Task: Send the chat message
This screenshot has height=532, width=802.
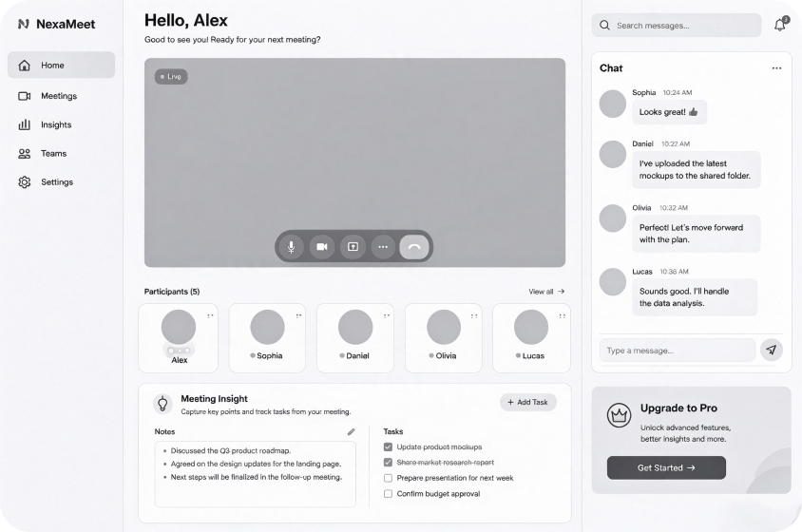Action: tap(772, 350)
